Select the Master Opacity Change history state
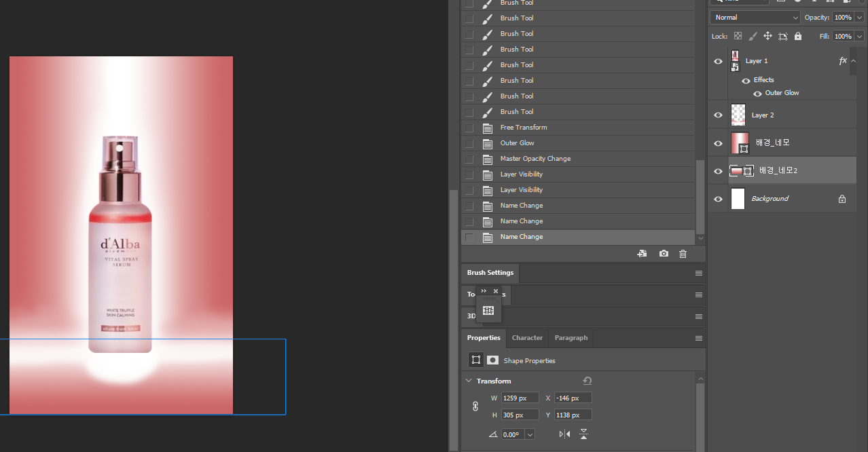 (578, 159)
